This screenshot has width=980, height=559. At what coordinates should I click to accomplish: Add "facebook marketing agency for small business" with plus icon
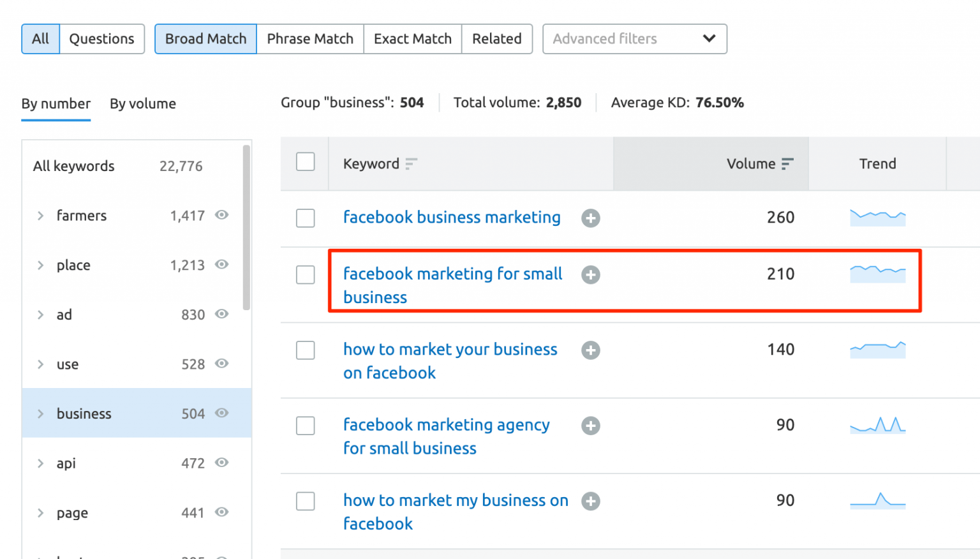coord(590,425)
